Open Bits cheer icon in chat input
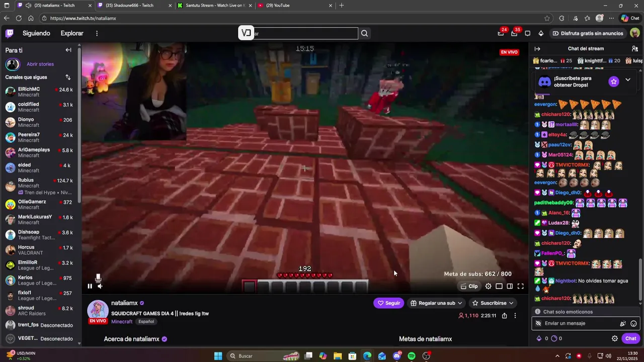This screenshot has width=644, height=362. [623, 323]
